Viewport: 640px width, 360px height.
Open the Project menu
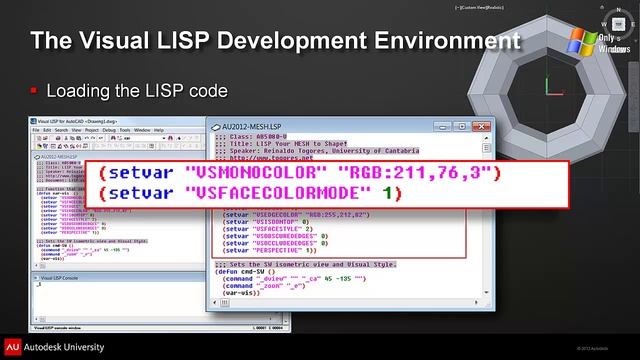(x=92, y=130)
